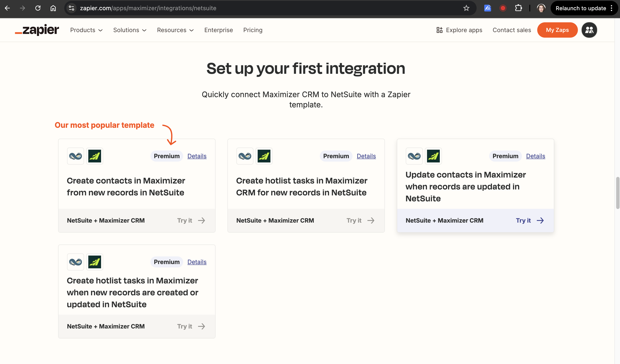Open Details for Create contacts template

(x=197, y=156)
